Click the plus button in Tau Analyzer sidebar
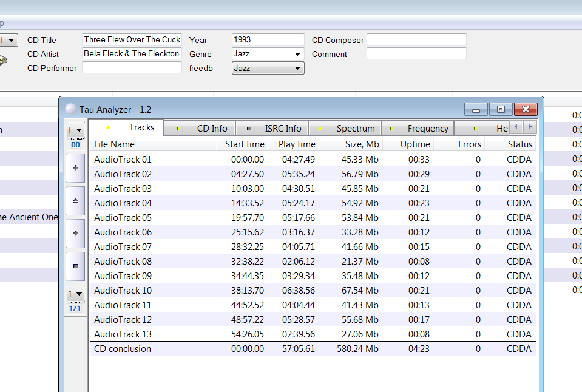The width and height of the screenshot is (582, 392). [x=75, y=168]
